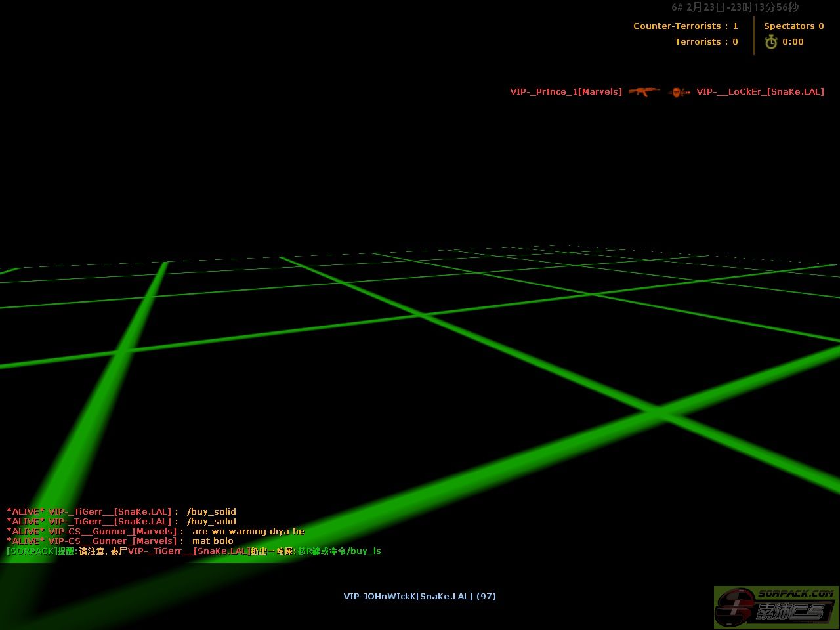Click the 0:00 round timer value
The image size is (840, 630).
[x=793, y=42]
